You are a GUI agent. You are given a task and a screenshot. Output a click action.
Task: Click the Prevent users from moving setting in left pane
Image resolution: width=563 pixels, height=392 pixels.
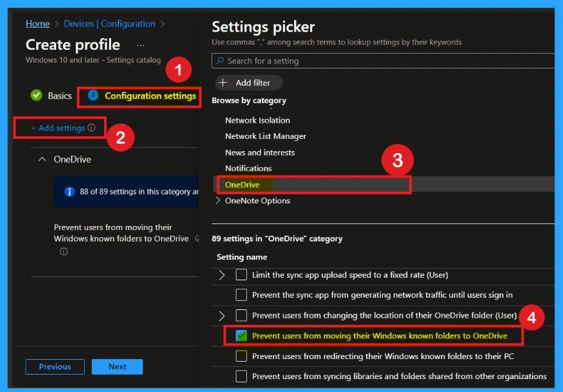121,233
